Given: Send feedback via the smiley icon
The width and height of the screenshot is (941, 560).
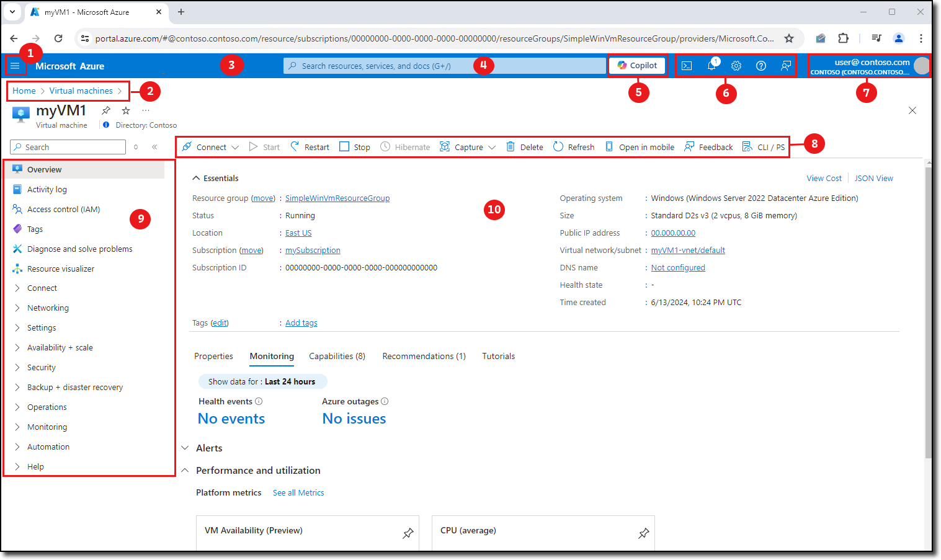Looking at the screenshot, I should pyautogui.click(x=786, y=65).
